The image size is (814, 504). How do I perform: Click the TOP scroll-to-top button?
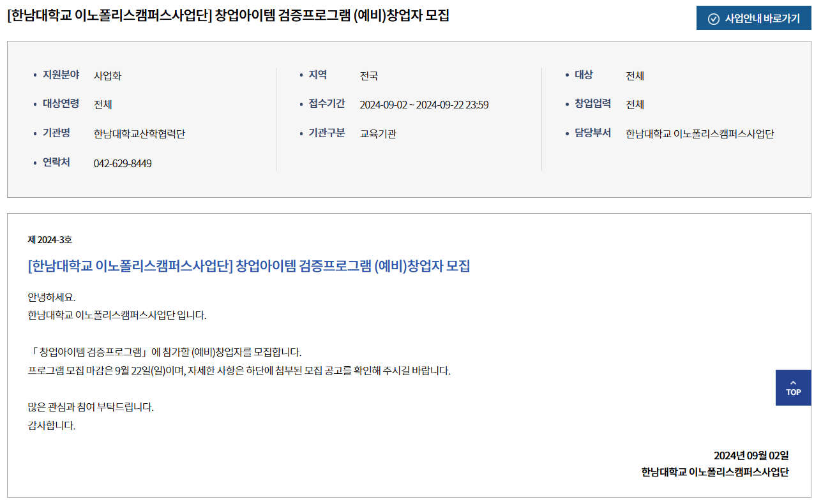click(x=793, y=388)
